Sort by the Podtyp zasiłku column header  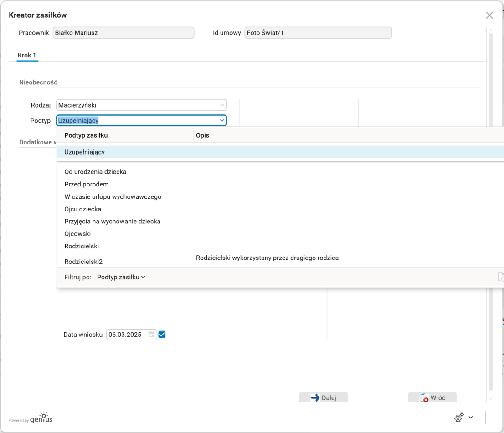click(x=86, y=135)
